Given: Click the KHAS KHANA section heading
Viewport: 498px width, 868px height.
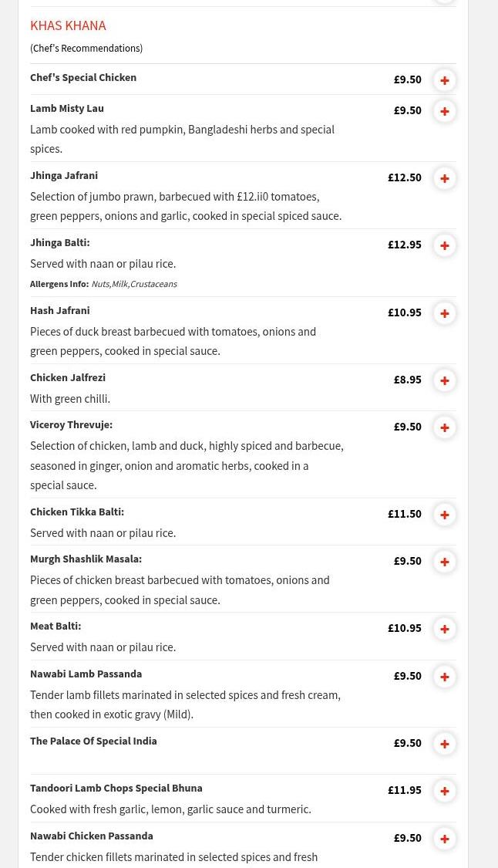Looking at the screenshot, I should pyautogui.click(x=68, y=25).
